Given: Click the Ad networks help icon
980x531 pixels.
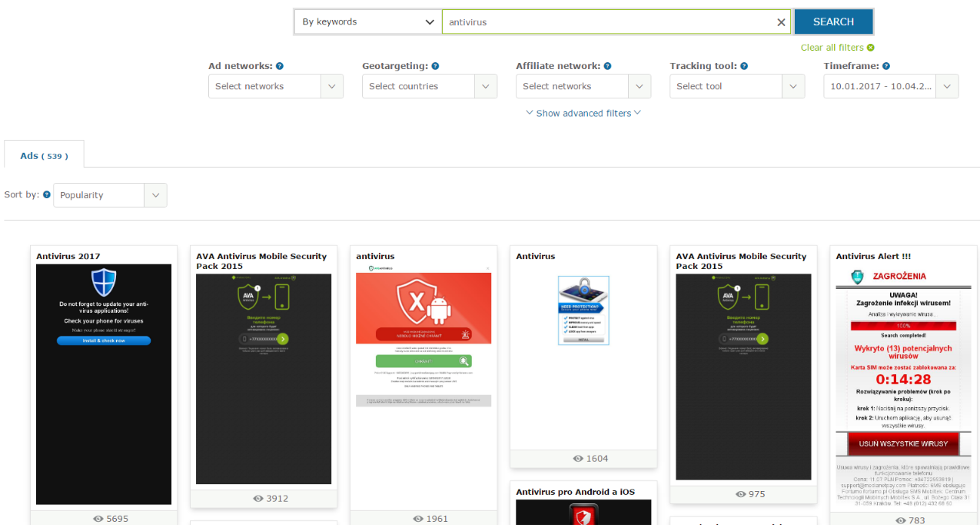Looking at the screenshot, I should tap(280, 66).
